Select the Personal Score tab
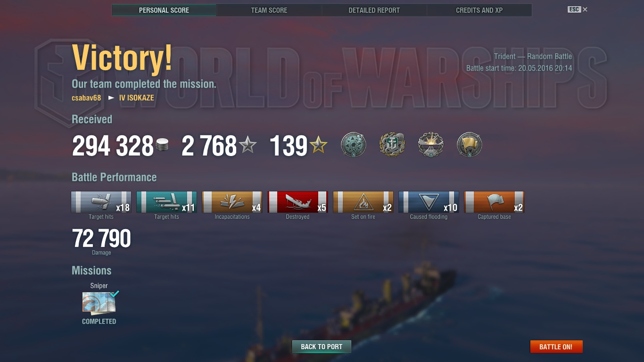 [x=164, y=10]
